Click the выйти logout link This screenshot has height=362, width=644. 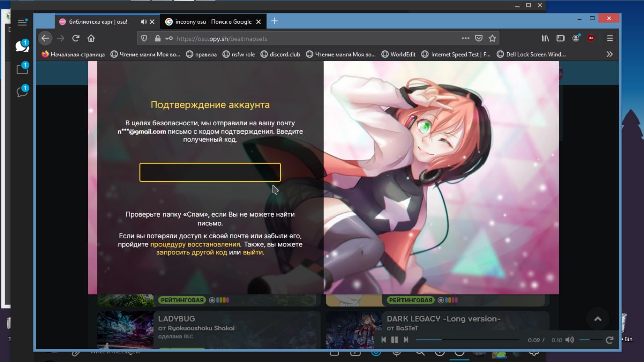click(253, 252)
